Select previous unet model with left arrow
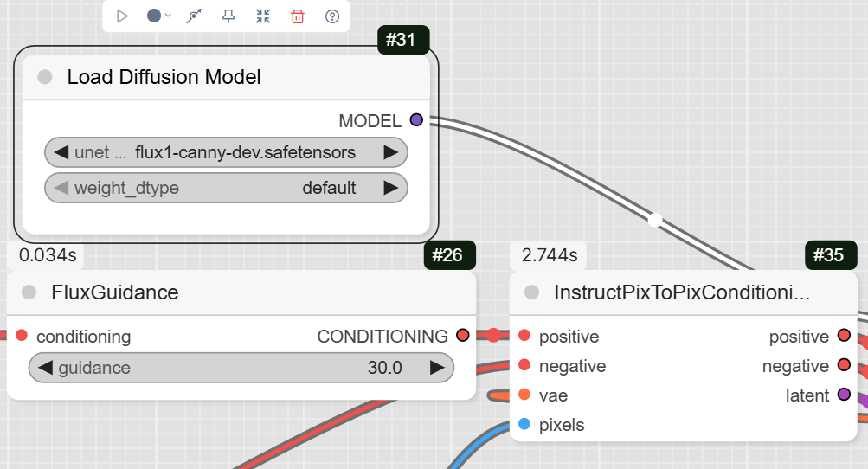The height and width of the screenshot is (469, 868). tap(61, 152)
